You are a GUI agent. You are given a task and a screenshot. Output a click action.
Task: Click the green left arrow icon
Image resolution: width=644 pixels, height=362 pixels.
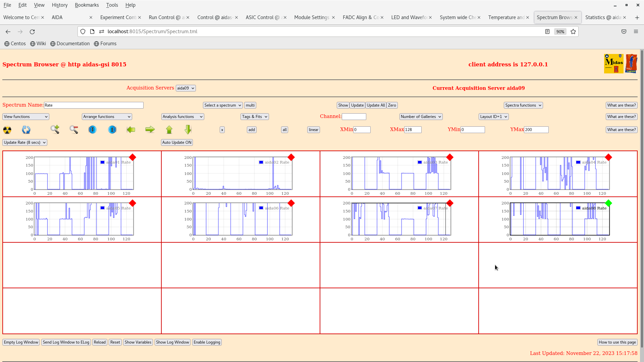coord(131,130)
